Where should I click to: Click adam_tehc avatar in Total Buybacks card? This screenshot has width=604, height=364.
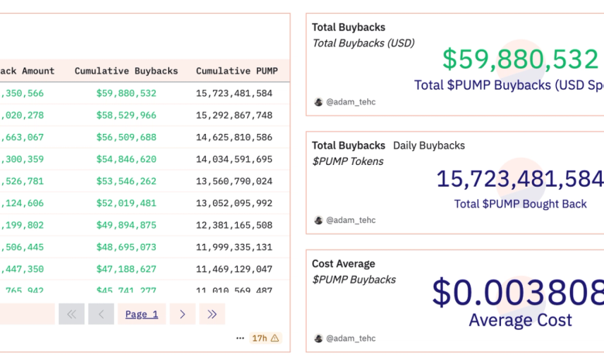coord(318,102)
